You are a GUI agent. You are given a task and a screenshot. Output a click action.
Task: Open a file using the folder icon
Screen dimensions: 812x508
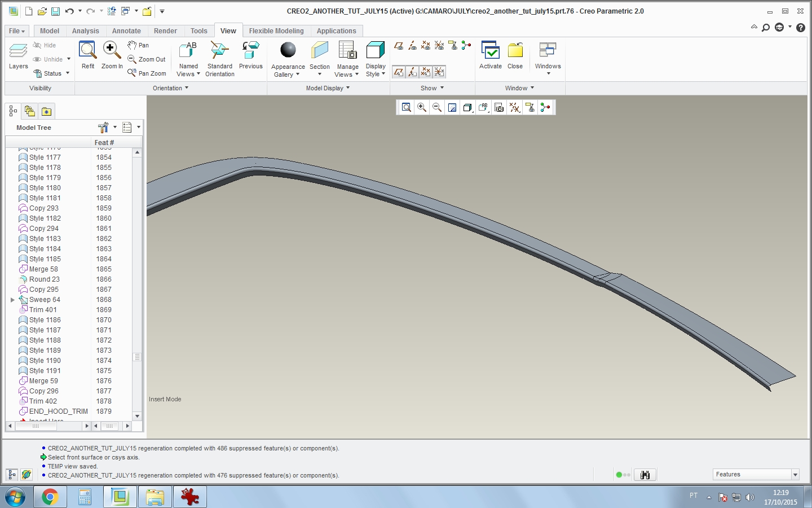(x=42, y=11)
